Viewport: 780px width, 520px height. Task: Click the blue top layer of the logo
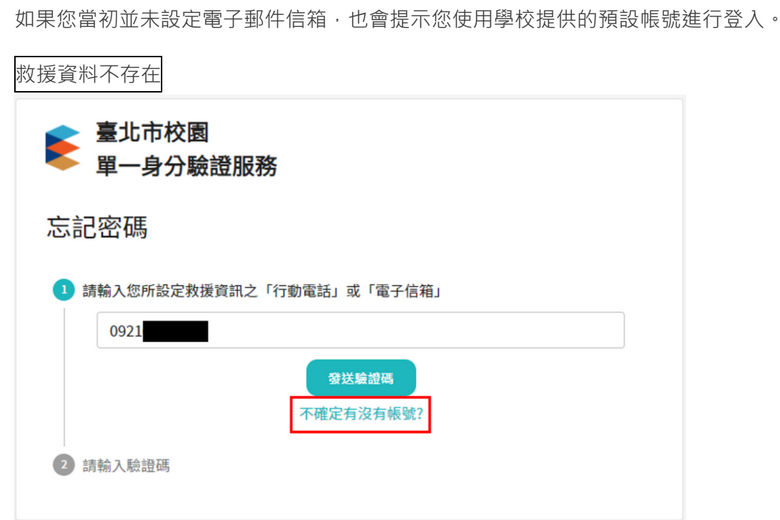click(x=64, y=132)
